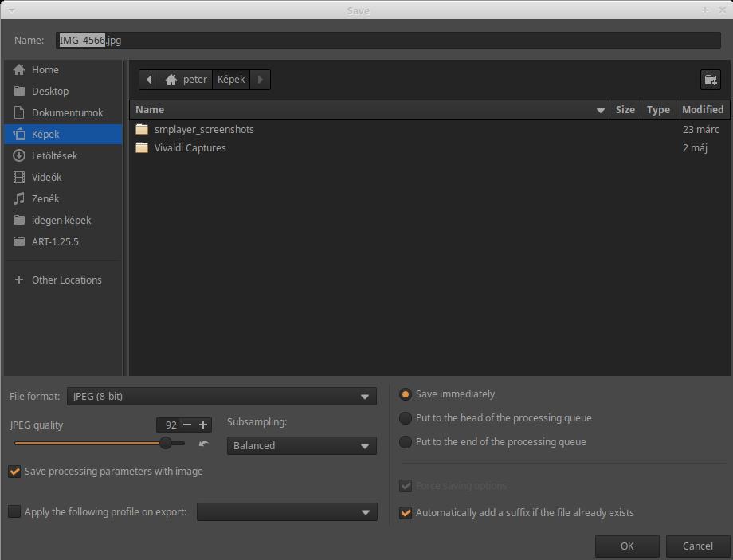Go to Other Locations
Image resolution: width=733 pixels, height=560 pixels.
[66, 280]
